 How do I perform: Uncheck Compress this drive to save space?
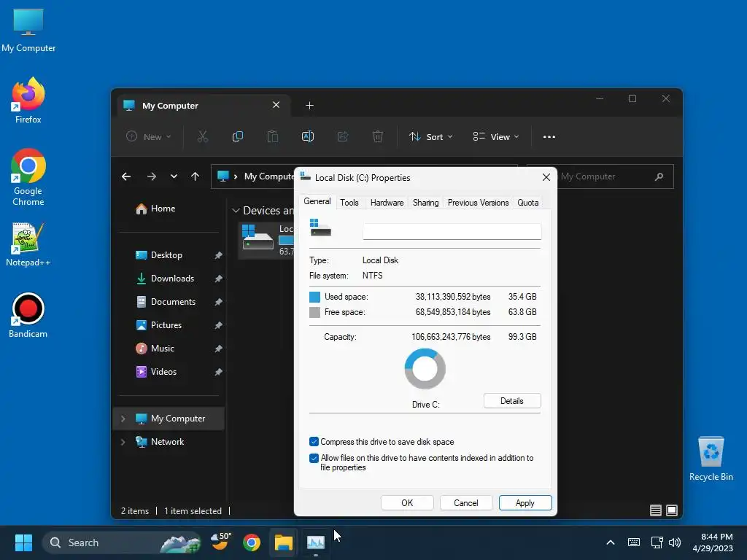314,442
